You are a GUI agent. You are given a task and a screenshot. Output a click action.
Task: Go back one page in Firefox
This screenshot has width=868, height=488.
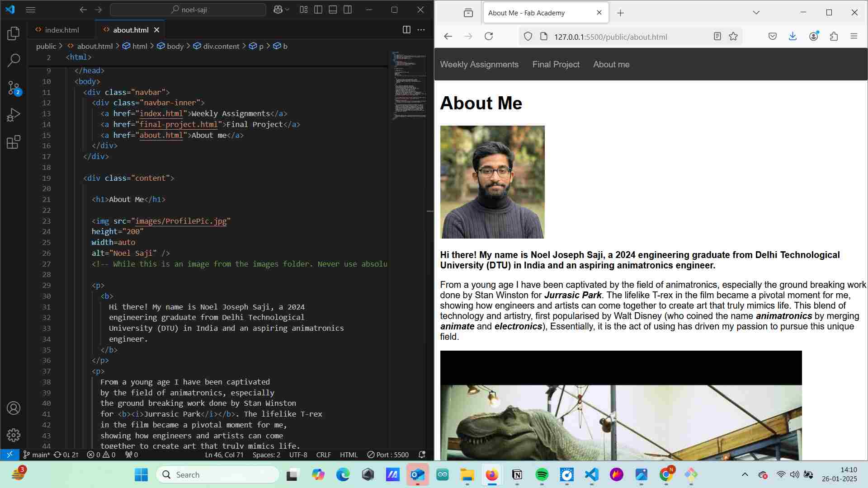pos(448,37)
